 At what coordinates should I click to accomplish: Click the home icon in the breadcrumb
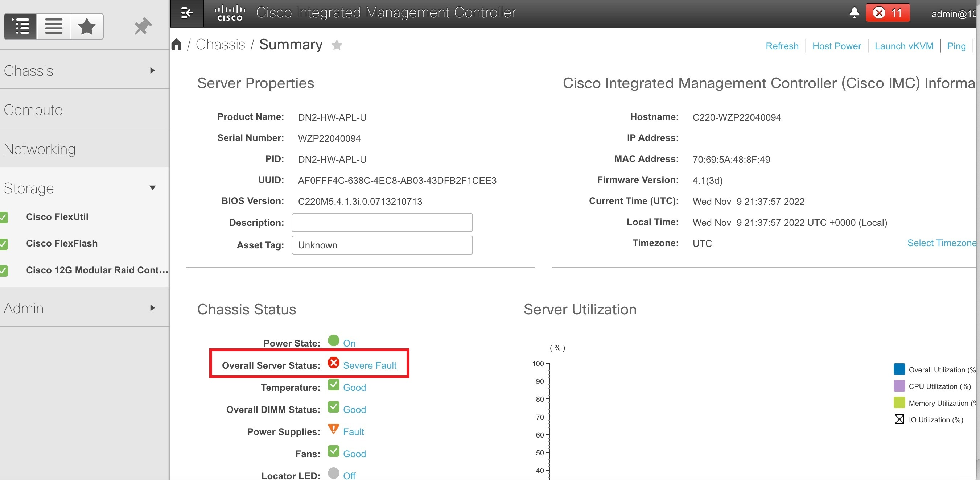[x=177, y=44]
